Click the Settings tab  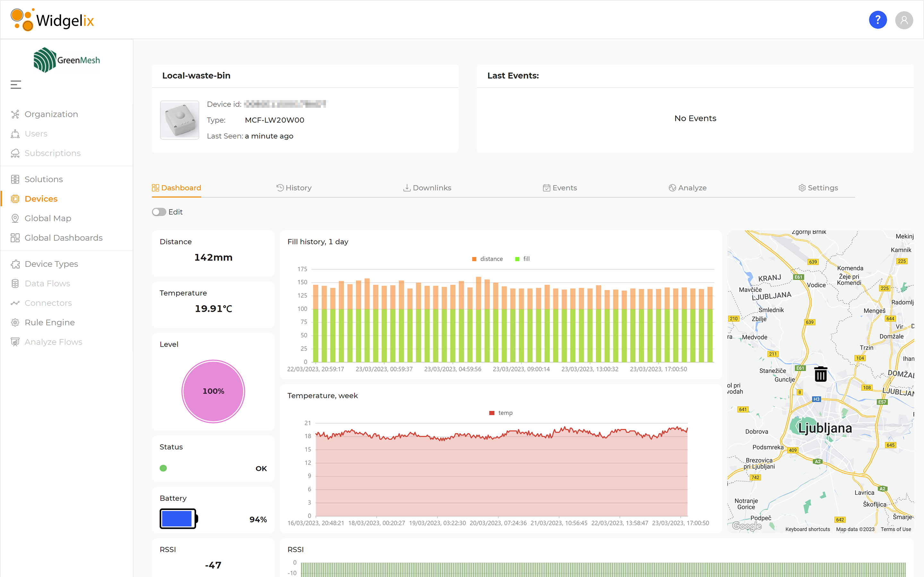point(818,187)
